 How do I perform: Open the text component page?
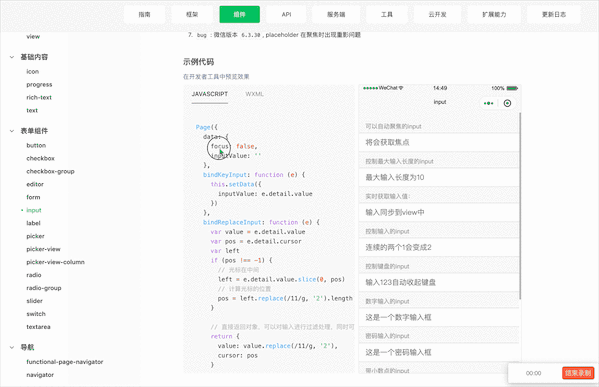[x=32, y=110]
